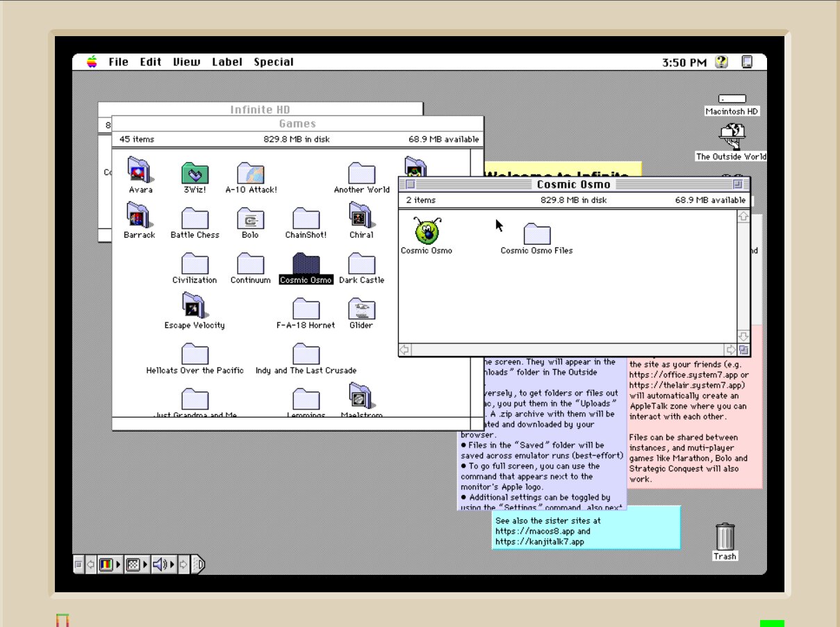
Task: Click the Cosmic Osmo window down scroll arrow
Action: pyautogui.click(x=743, y=336)
